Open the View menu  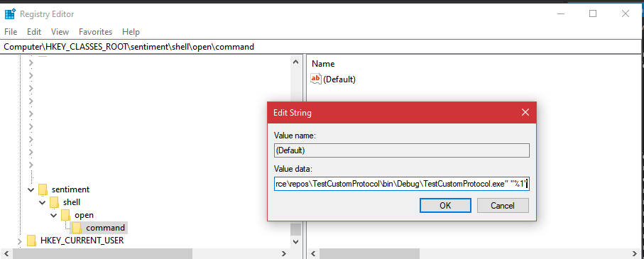pos(60,32)
